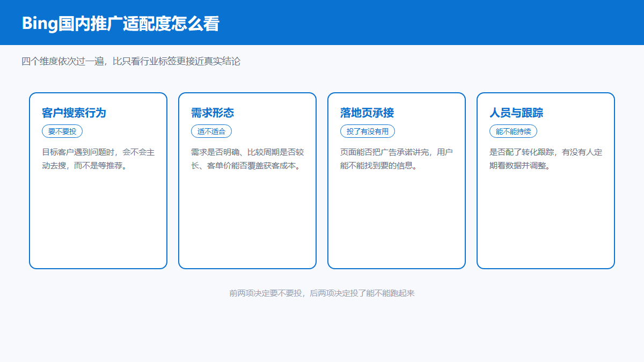Click the '适不适合' pill tag
Image resolution: width=644 pixels, height=362 pixels.
pyautogui.click(x=211, y=131)
